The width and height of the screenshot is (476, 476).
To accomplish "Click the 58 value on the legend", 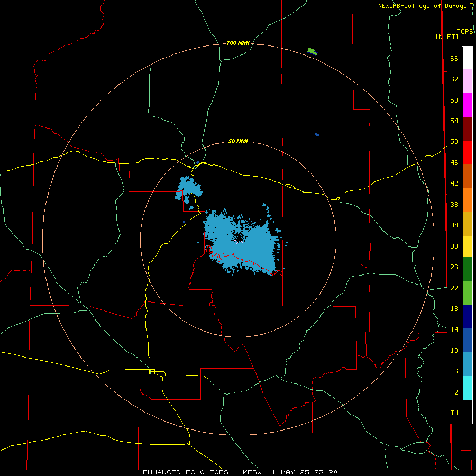I will (x=454, y=100).
